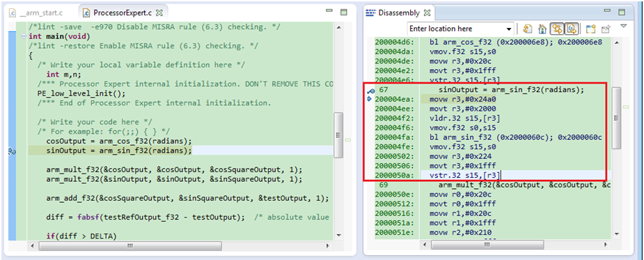Image resolution: width=644 pixels, height=260 pixels.
Task: Open New Disassembly View icon
Action: [x=590, y=29]
